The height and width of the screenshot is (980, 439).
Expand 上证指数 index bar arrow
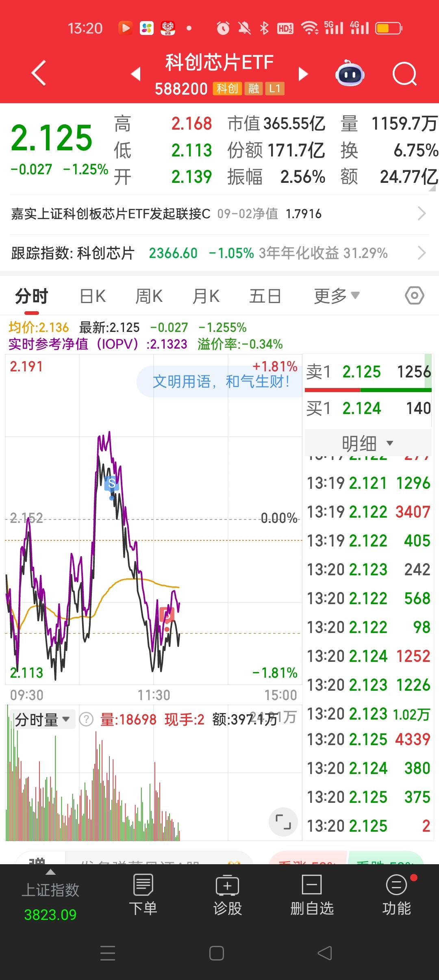pos(50,872)
